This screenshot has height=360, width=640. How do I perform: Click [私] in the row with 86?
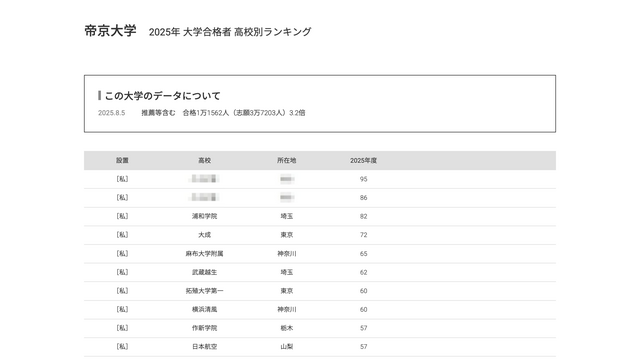pyautogui.click(x=122, y=198)
